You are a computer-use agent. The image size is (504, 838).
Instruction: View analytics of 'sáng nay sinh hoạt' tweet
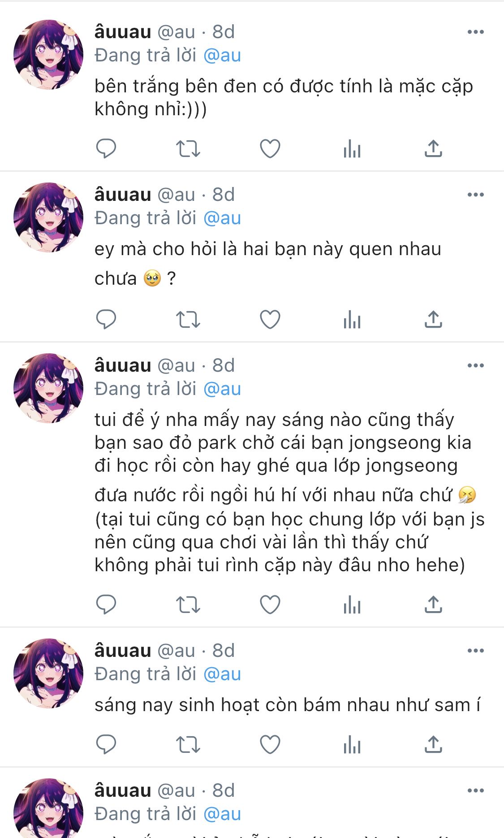352,745
